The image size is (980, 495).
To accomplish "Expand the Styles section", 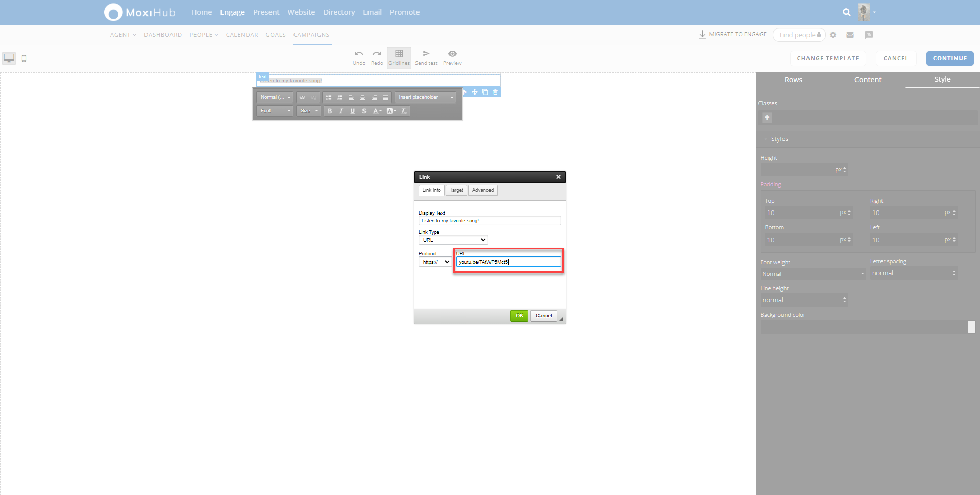I will click(779, 139).
